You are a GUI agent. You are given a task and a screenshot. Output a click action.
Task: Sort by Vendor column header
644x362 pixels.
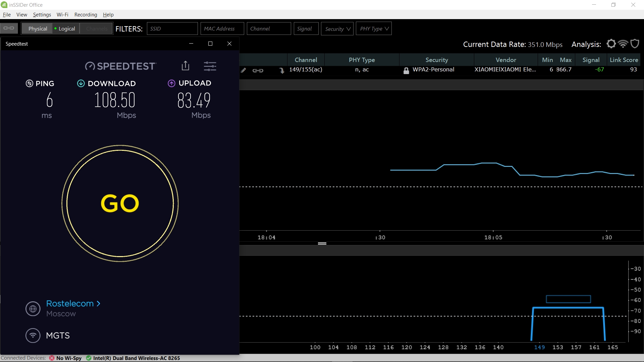tap(506, 60)
